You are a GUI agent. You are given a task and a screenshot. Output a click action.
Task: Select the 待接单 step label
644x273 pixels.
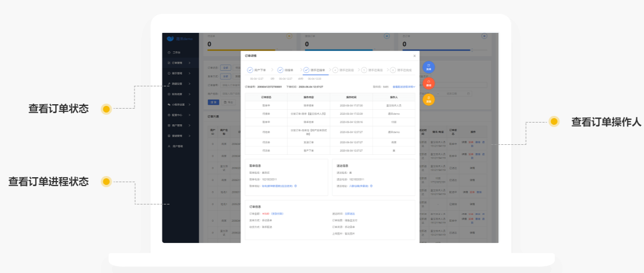click(x=289, y=70)
